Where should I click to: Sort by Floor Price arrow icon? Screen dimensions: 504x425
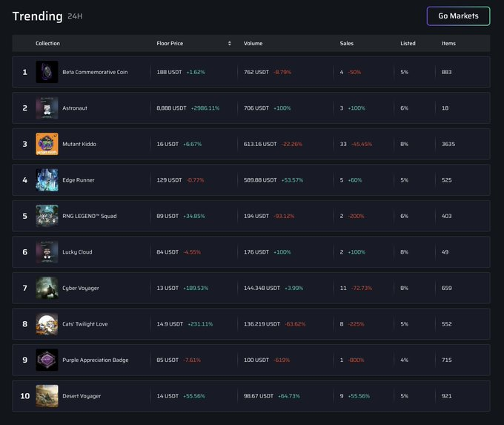click(x=230, y=44)
